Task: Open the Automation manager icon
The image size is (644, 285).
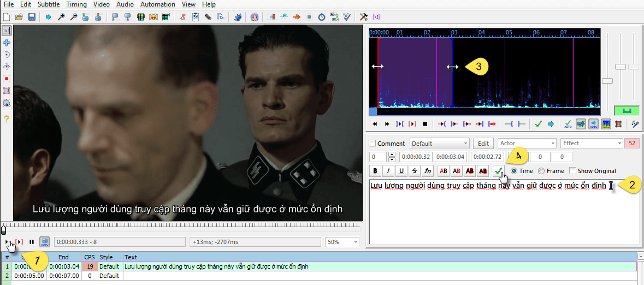Action: pos(238,17)
